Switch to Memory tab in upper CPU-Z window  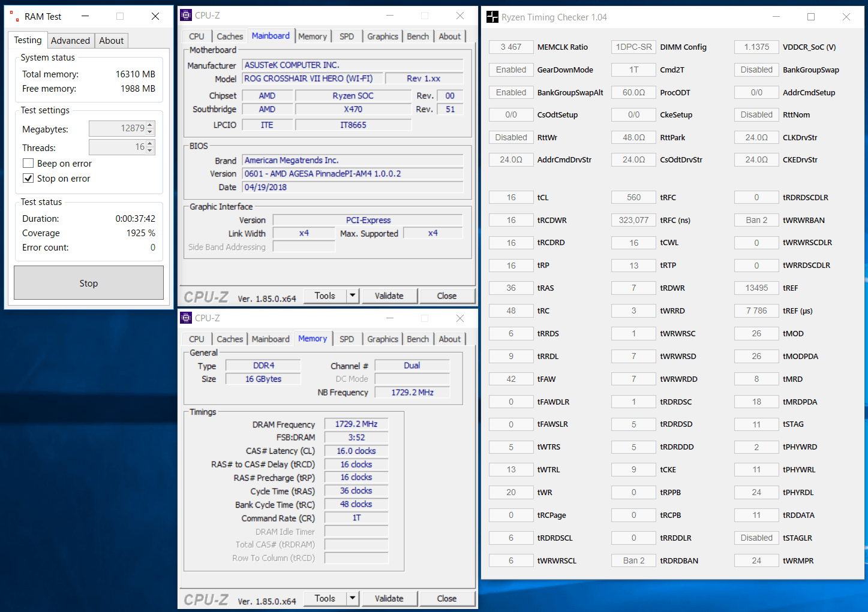(313, 37)
